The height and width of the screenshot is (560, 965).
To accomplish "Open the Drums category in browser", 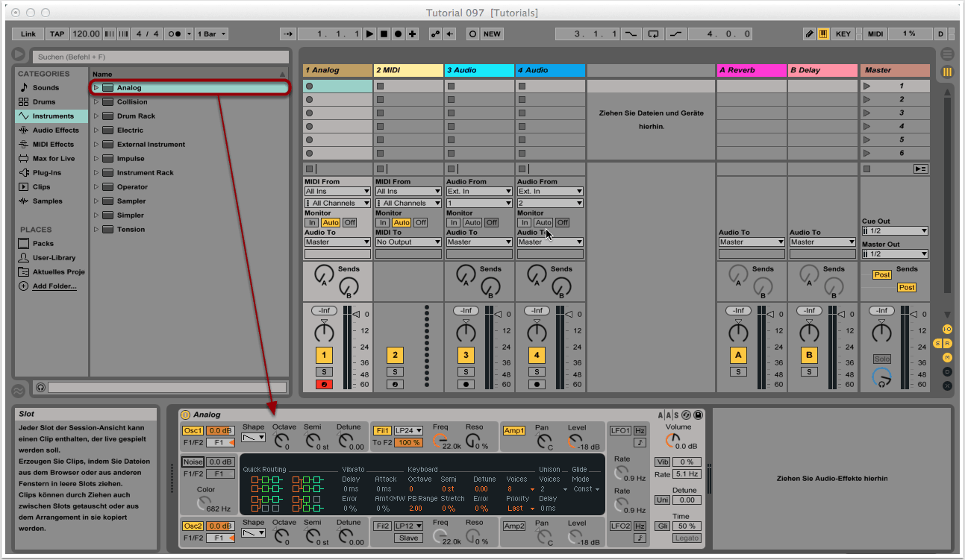I will (x=44, y=102).
